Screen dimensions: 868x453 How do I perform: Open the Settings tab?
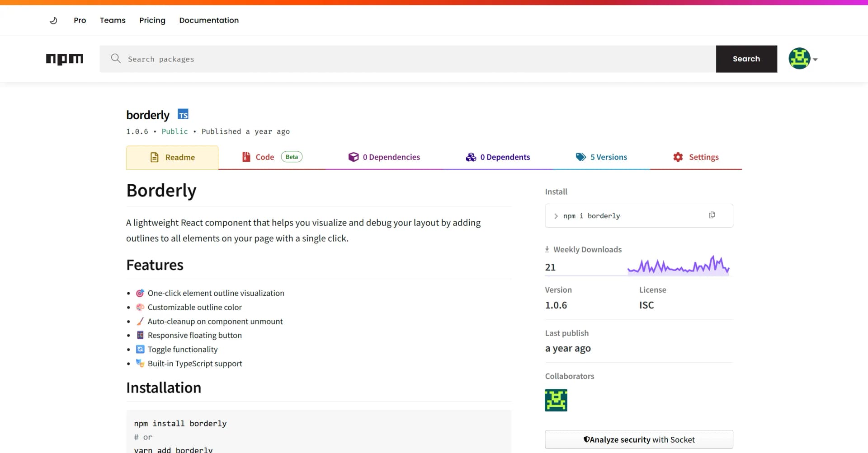pos(696,157)
